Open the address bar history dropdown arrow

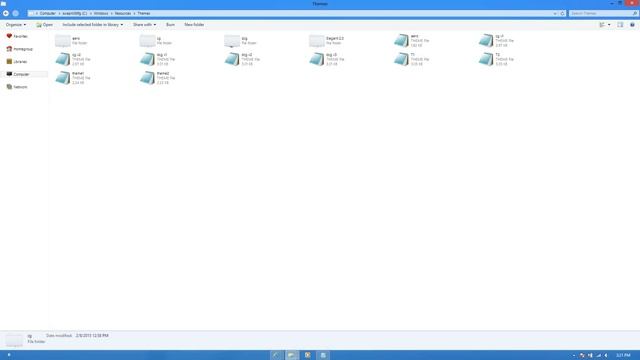(555, 13)
